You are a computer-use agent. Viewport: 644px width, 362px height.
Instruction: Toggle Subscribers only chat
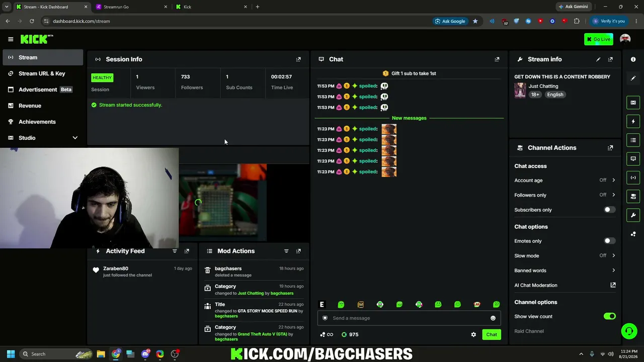609,210
